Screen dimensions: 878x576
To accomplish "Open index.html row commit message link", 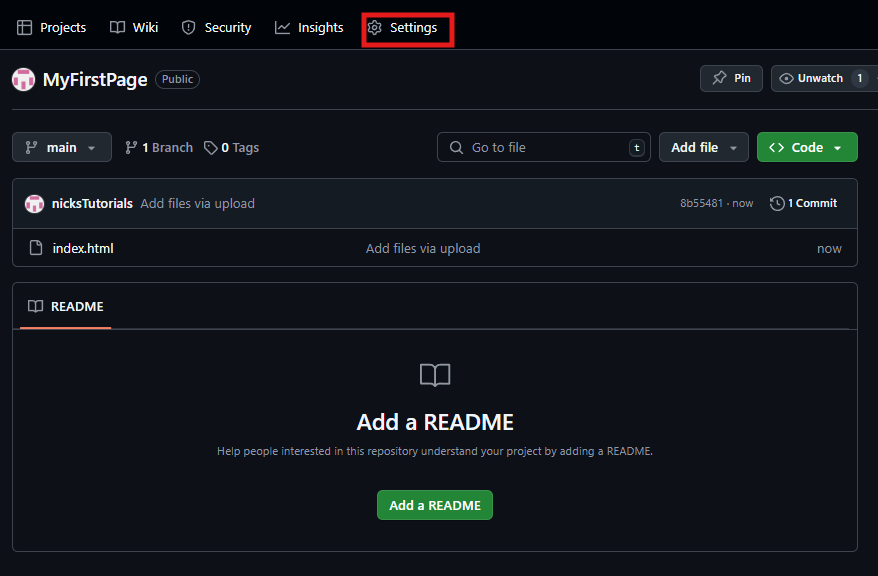I will (423, 249).
